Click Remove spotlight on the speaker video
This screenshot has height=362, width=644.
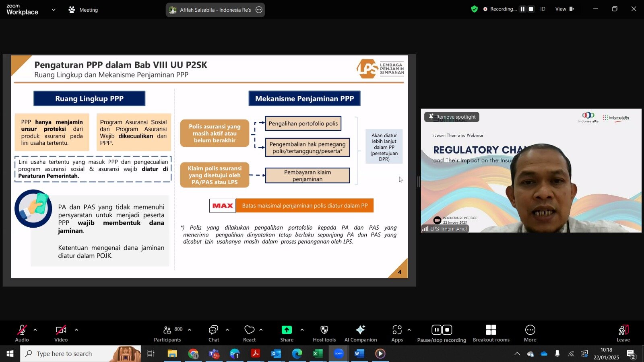(x=452, y=117)
